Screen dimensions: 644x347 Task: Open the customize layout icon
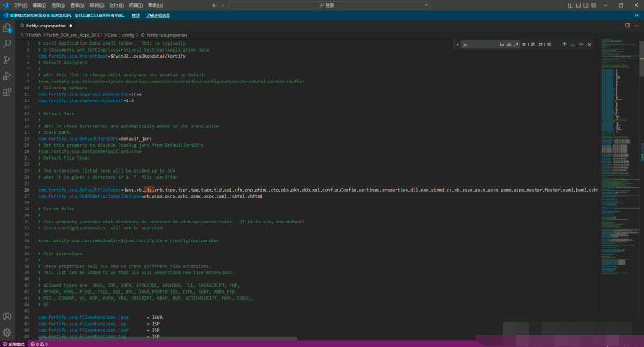593,5
